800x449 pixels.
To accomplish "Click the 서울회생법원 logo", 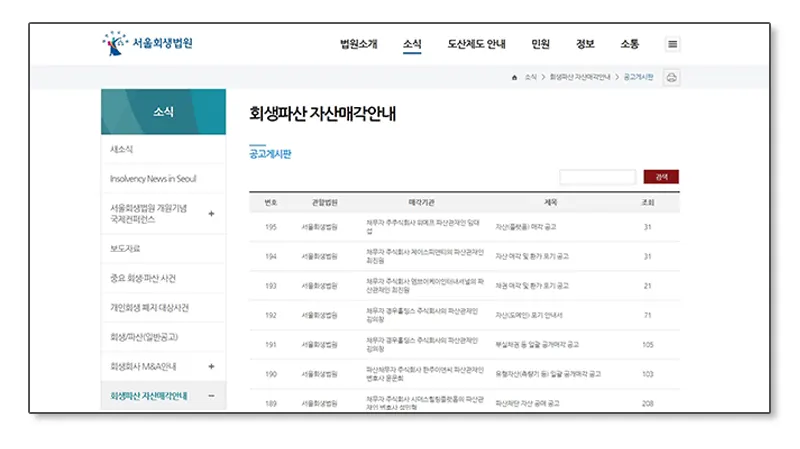I will pos(148,44).
